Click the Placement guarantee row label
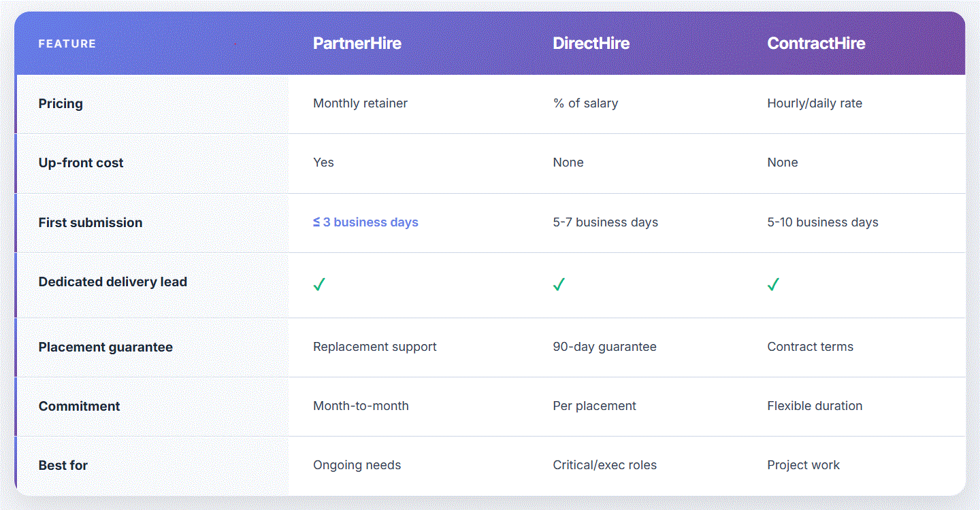Viewport: 980px width, 510px height. 105,347
